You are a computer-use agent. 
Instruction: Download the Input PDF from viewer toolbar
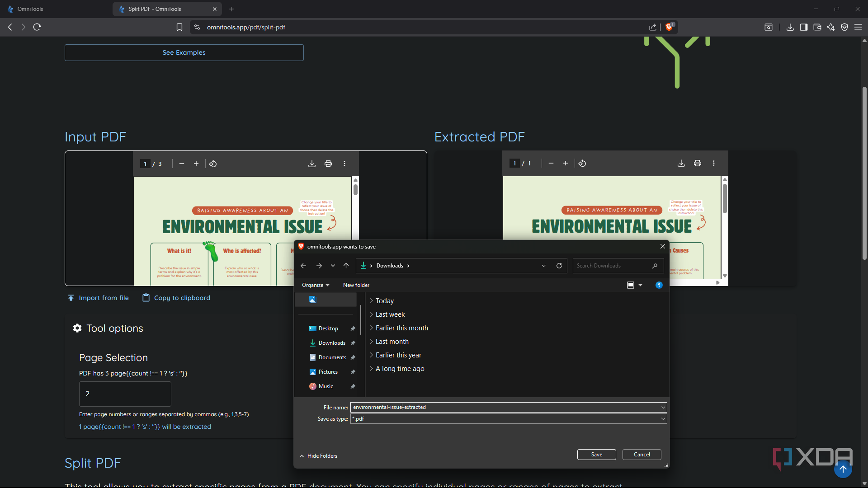point(312,164)
